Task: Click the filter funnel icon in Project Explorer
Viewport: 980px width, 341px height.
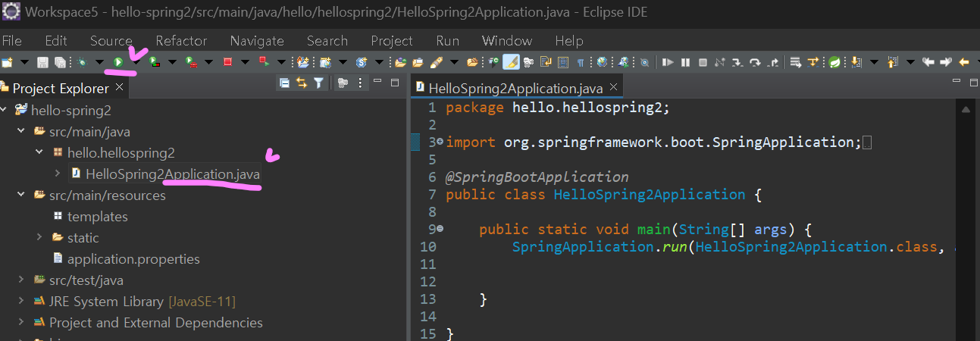Action: point(318,83)
